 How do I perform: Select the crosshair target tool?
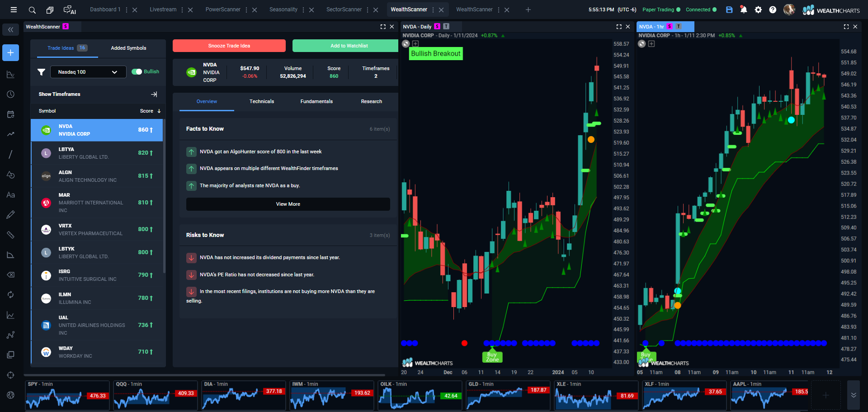10,375
